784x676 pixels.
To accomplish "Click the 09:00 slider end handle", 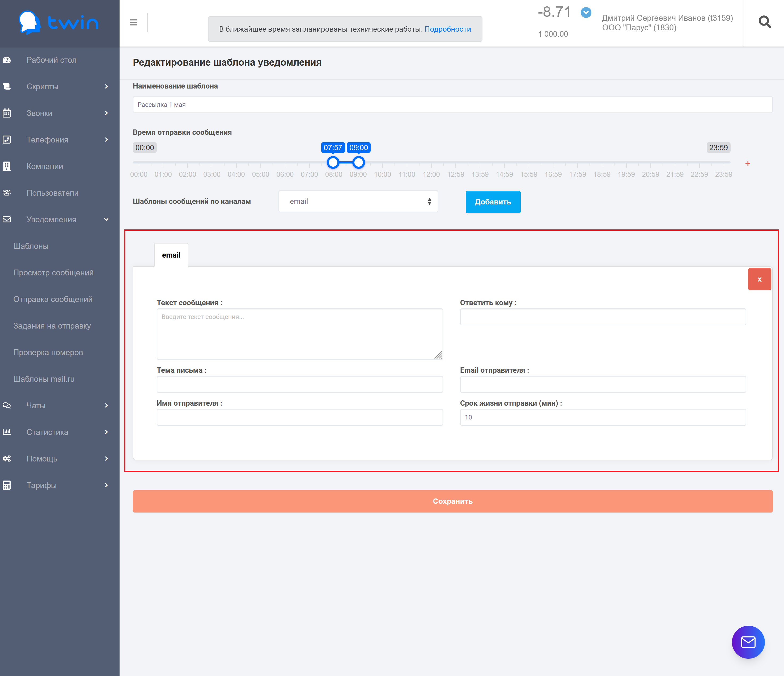I will tap(358, 162).
